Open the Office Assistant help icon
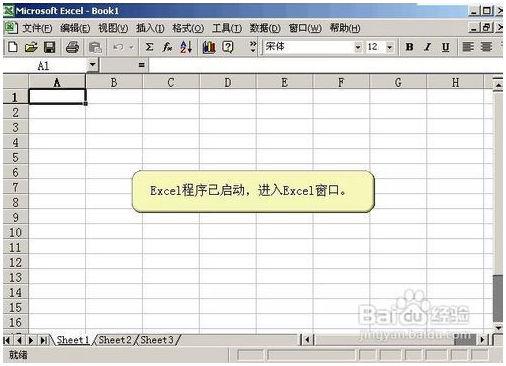506x366 pixels. coord(228,47)
